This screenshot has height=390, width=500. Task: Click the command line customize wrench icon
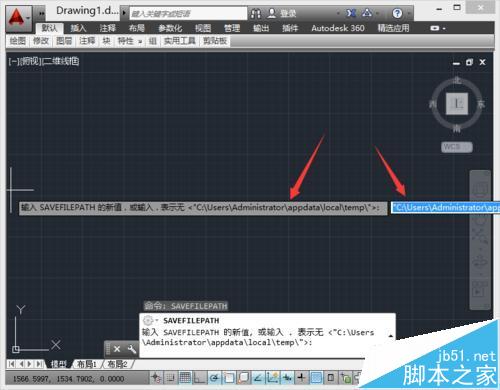click(132, 349)
